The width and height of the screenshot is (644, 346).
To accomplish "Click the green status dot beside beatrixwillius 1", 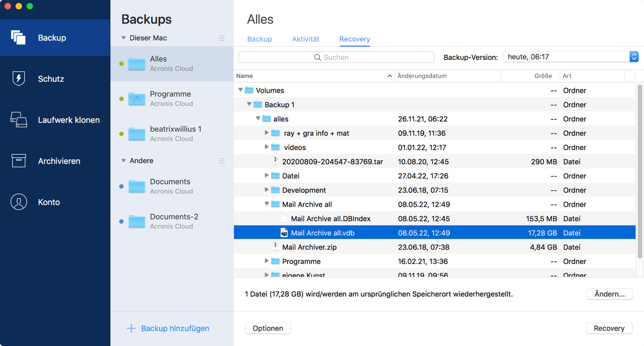I will click(122, 133).
